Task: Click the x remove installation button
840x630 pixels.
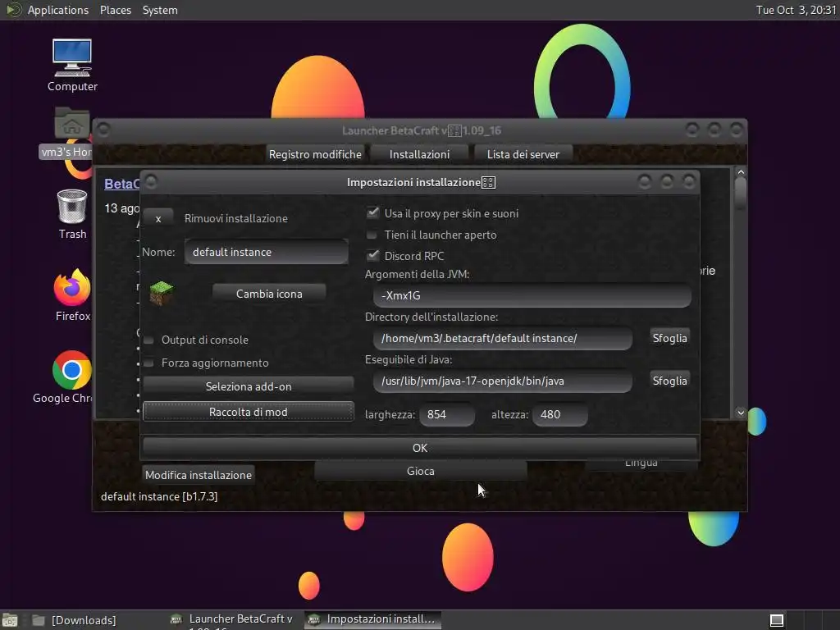Action: coord(158,218)
